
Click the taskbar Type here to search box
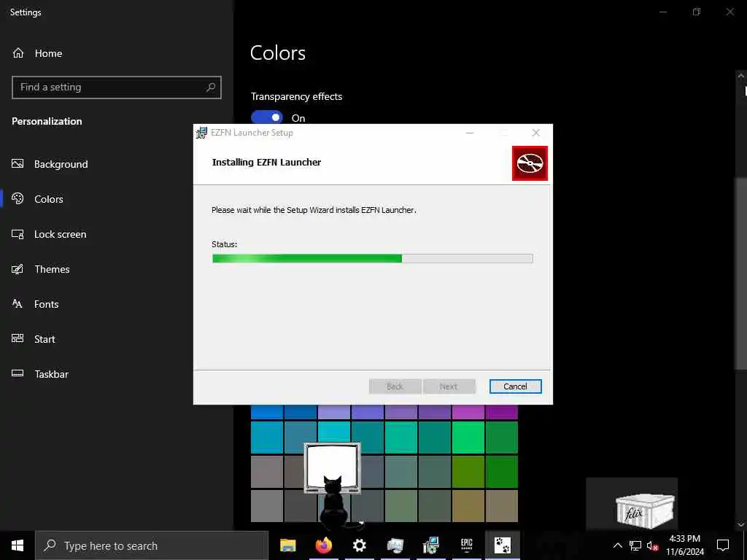(x=152, y=545)
